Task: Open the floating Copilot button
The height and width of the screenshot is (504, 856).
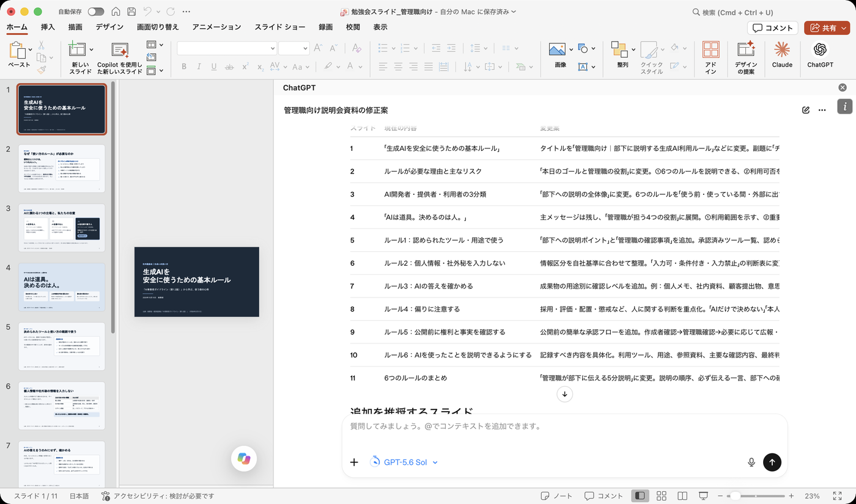Action: 244,459
